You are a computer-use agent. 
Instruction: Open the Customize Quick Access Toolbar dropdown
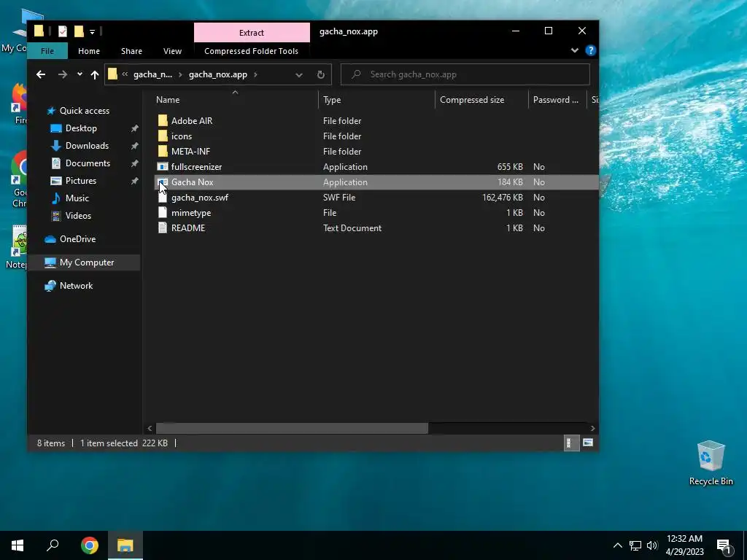click(93, 32)
